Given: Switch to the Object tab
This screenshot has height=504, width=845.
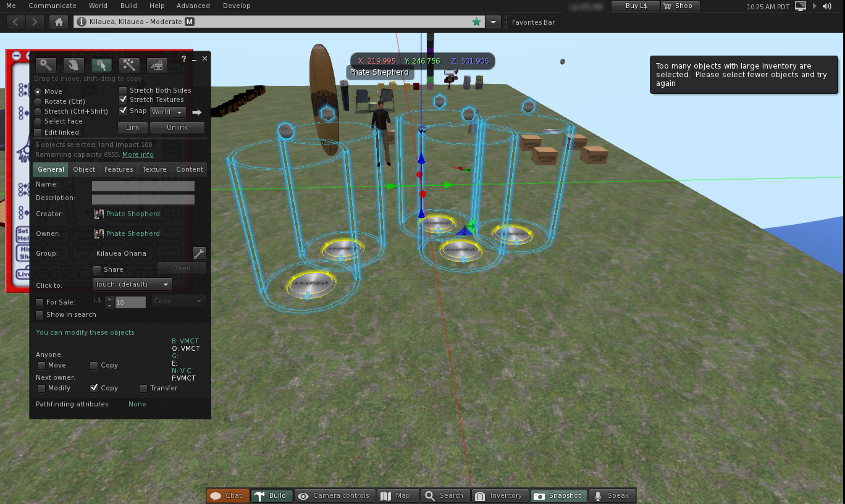Looking at the screenshot, I should pos(84,169).
